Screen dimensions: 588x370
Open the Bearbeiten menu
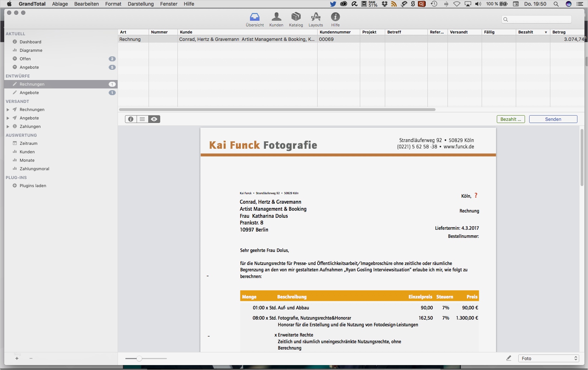coord(86,4)
